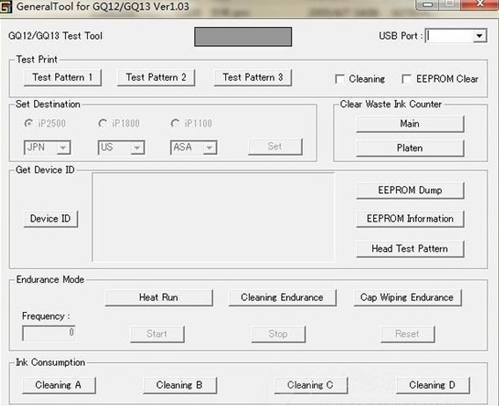Clear the Main waste ink counter
This screenshot has height=406, width=499.
pos(410,124)
